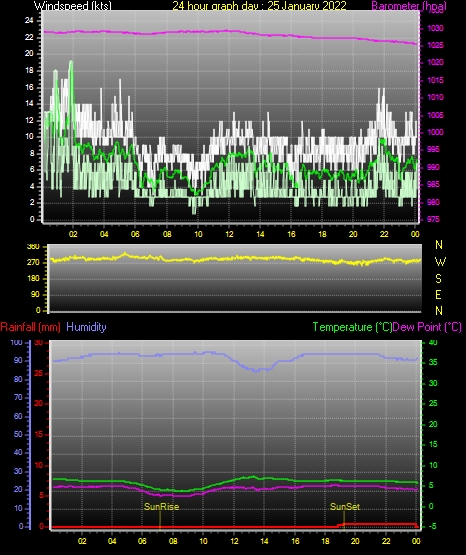Click the Barometer (hpa) axis title

[x=409, y=5]
